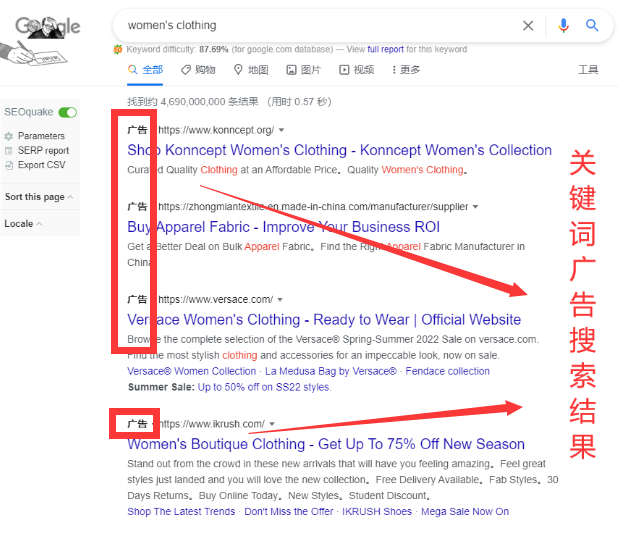This screenshot has width=619, height=534.
Task: Open Shop Konncept Women's Clothing result
Action: 340,150
